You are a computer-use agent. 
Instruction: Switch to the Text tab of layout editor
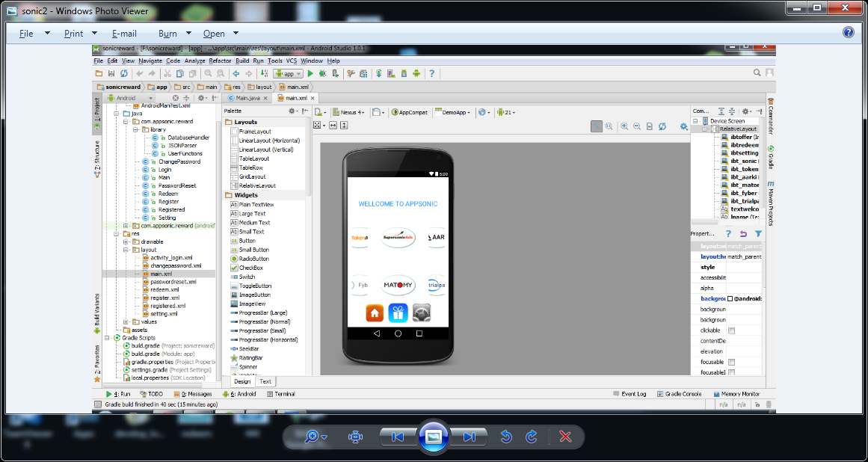coord(265,381)
